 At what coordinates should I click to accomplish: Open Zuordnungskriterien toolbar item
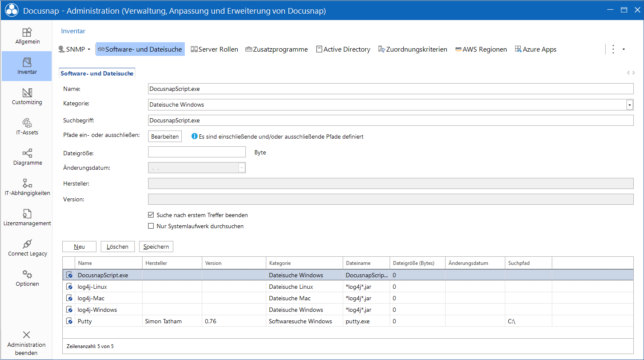[413, 49]
